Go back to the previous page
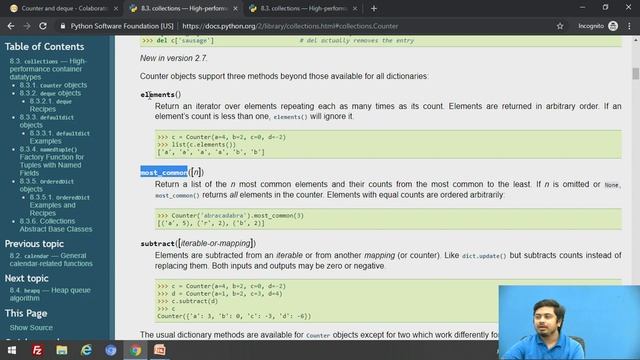 tap(11, 26)
